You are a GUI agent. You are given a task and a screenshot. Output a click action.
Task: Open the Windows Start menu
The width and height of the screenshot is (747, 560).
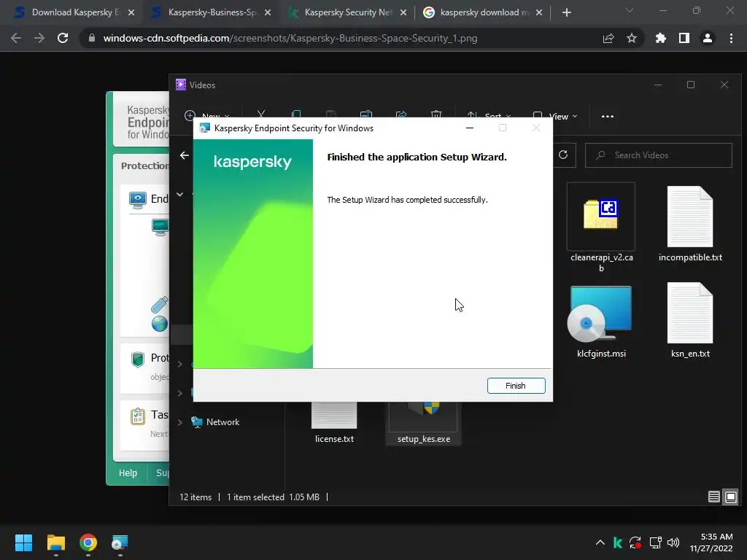pos(24,542)
